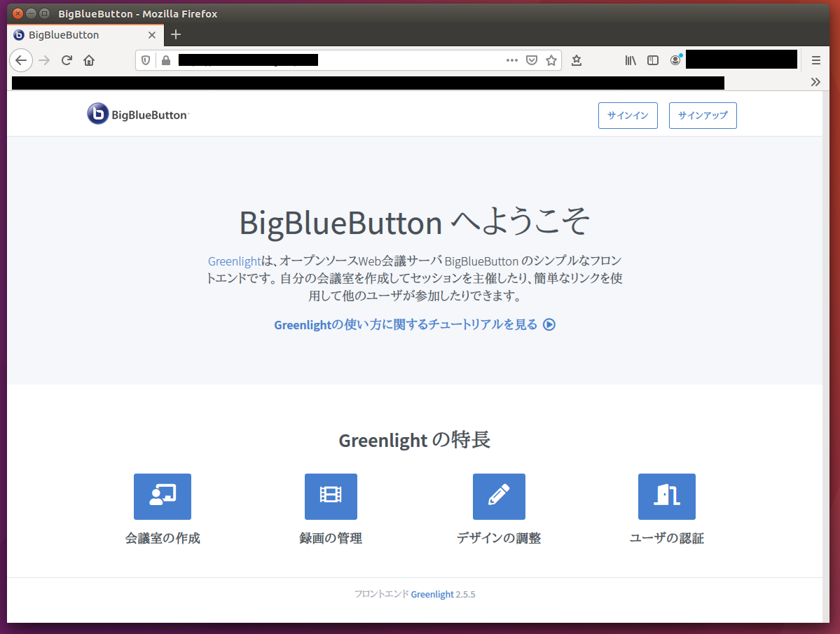Open the Firefox account icon
Screen dimensions: 840x634
[675, 60]
